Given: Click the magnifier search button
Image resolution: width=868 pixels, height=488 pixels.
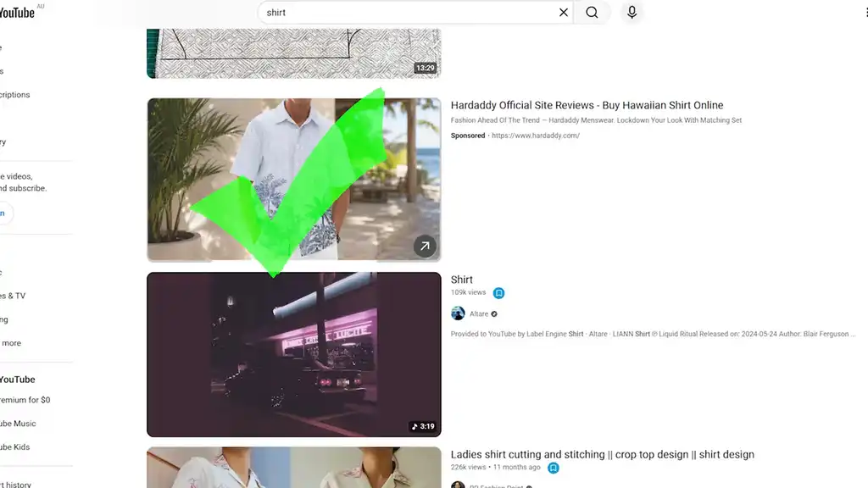Looking at the screenshot, I should pos(592,12).
